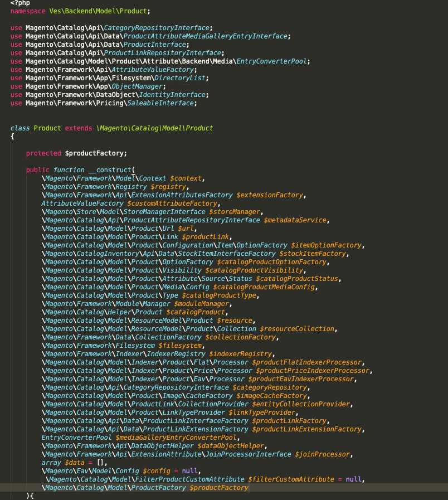Click the class name Product after class keyword

click(x=47, y=128)
